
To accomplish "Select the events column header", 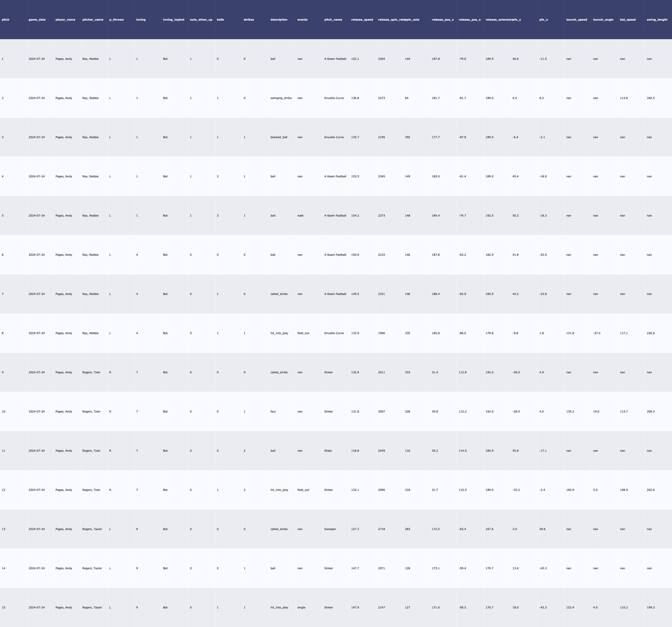I will 302,20.
